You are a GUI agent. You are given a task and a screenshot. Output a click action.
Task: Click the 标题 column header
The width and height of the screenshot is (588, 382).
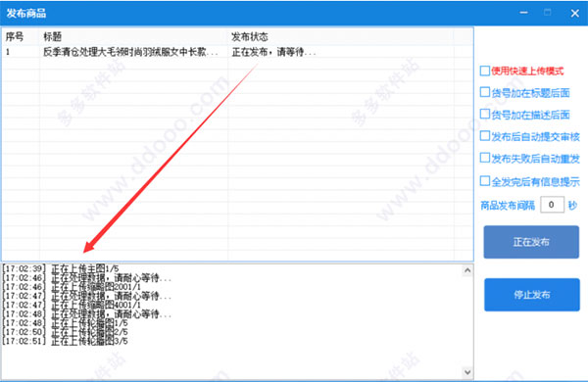pos(134,37)
